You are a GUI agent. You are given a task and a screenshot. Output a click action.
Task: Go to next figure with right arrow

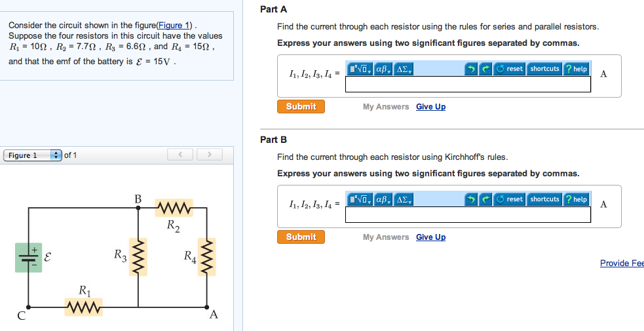click(209, 155)
